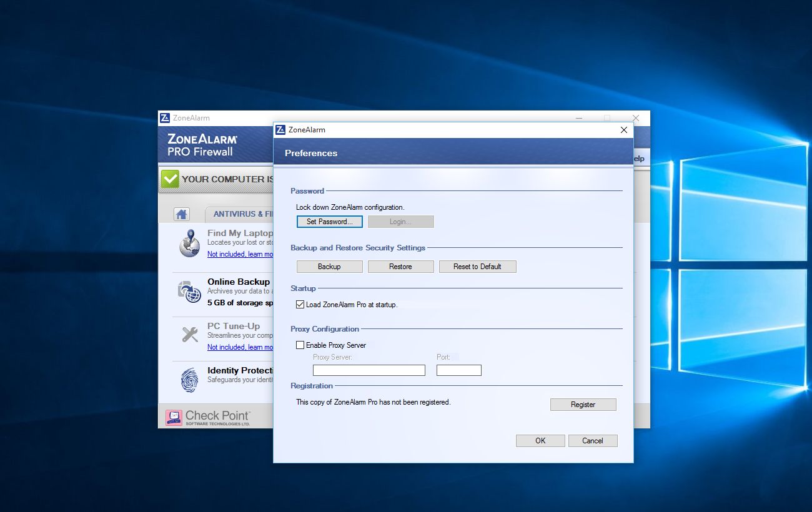Viewport: 812px width, 512px height.
Task: Click the PC Tune-Up heading
Action: pyautogui.click(x=234, y=326)
